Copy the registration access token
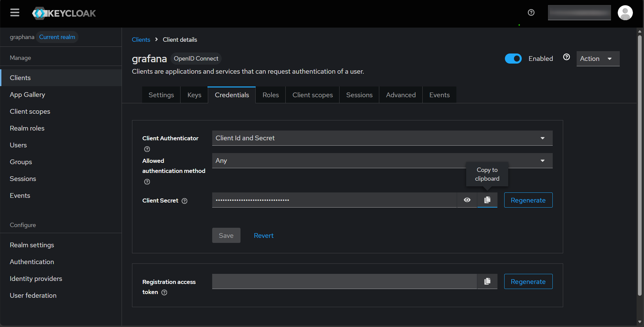The width and height of the screenshot is (644, 327). point(487,281)
